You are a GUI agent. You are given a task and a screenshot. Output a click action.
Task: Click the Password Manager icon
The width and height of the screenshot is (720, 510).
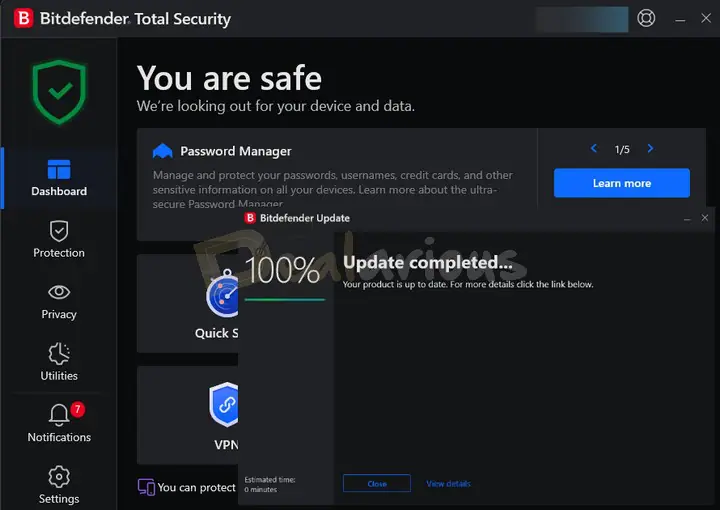(162, 151)
